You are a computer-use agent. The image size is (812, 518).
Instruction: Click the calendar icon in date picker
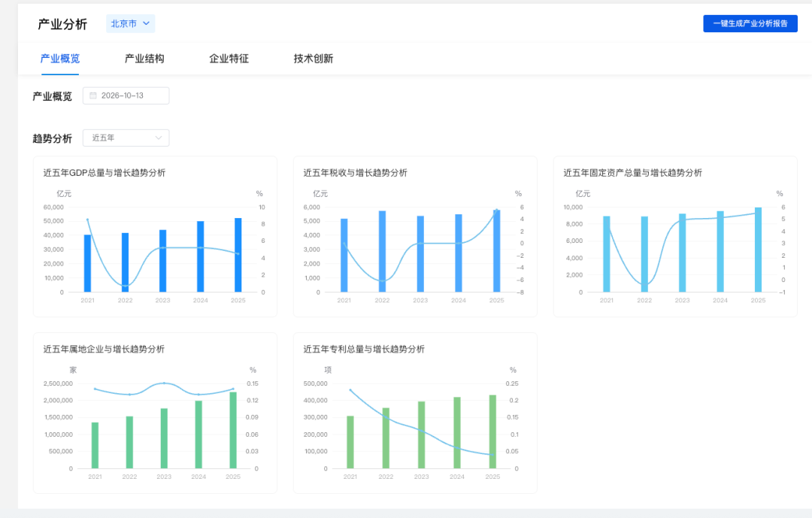pos(93,95)
